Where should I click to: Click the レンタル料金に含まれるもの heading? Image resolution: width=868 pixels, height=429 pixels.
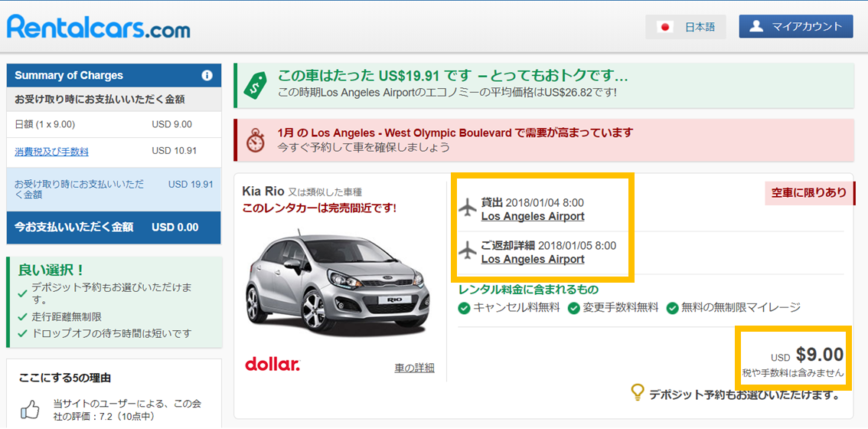point(528,290)
